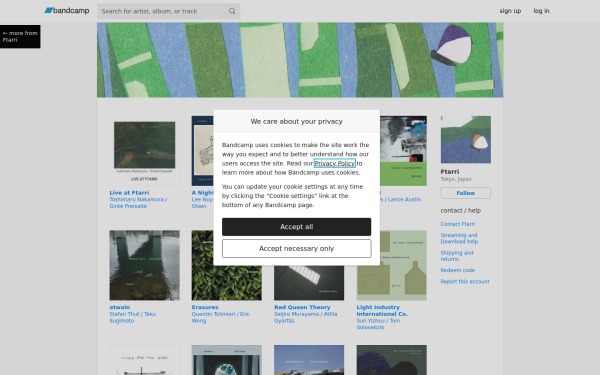The image size is (600, 375).
Task: Open Live at Ftarri album cover
Action: click(145, 151)
